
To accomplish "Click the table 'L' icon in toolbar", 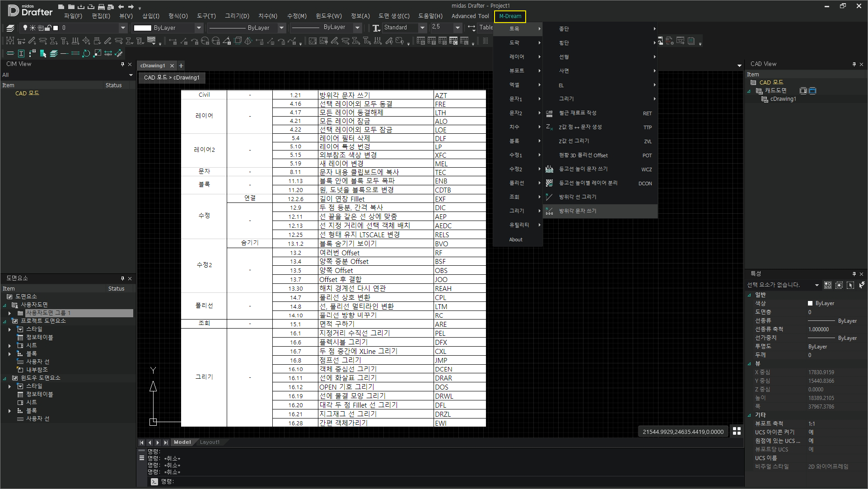I will point(464,41).
